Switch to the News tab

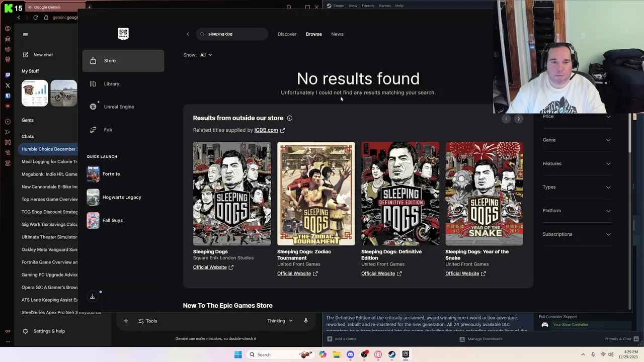pos(337,34)
